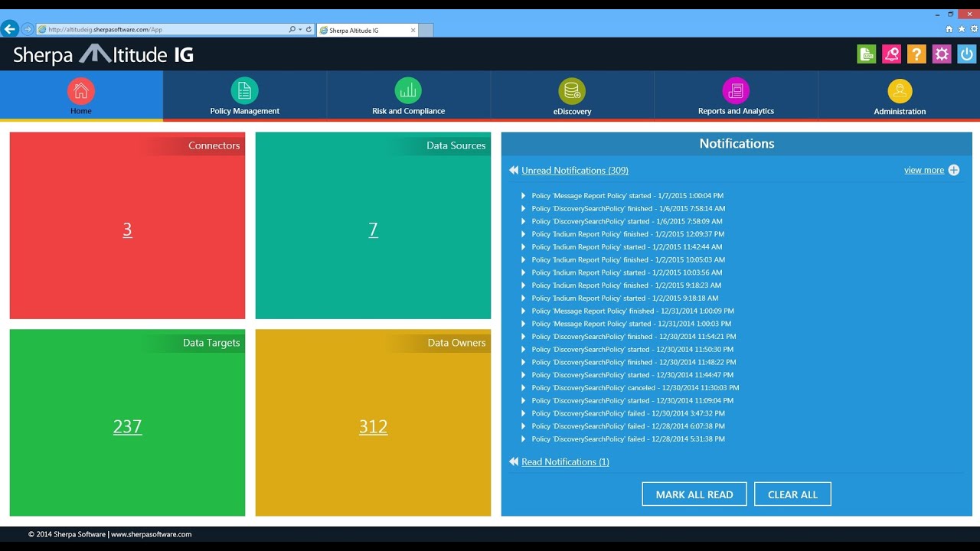Click 'DiscoverySearchPolicy' started 1/6/2015 7:58:09 AM text
Viewport: 980px width, 551px height.
coord(627,221)
